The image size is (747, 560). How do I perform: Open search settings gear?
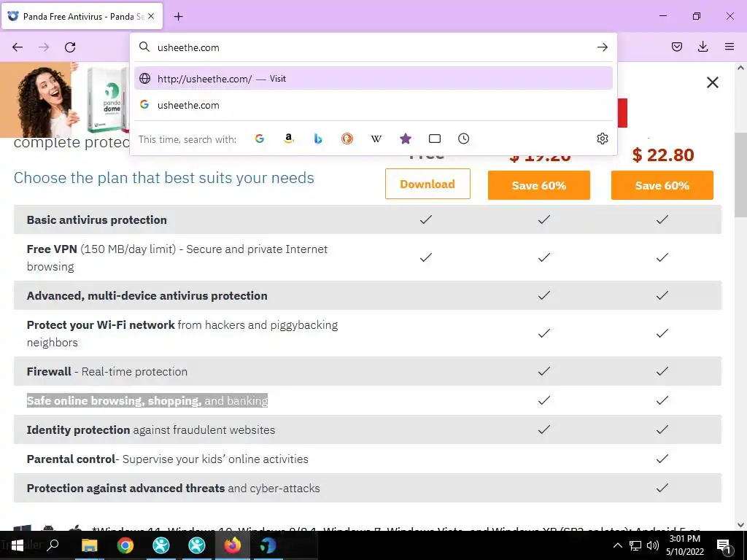[x=603, y=139]
